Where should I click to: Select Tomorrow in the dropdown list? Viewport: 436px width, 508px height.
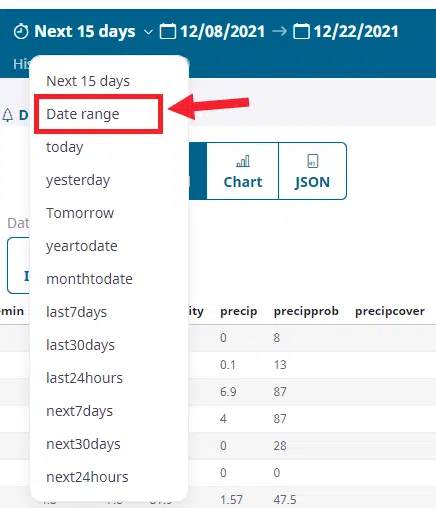pos(80,213)
